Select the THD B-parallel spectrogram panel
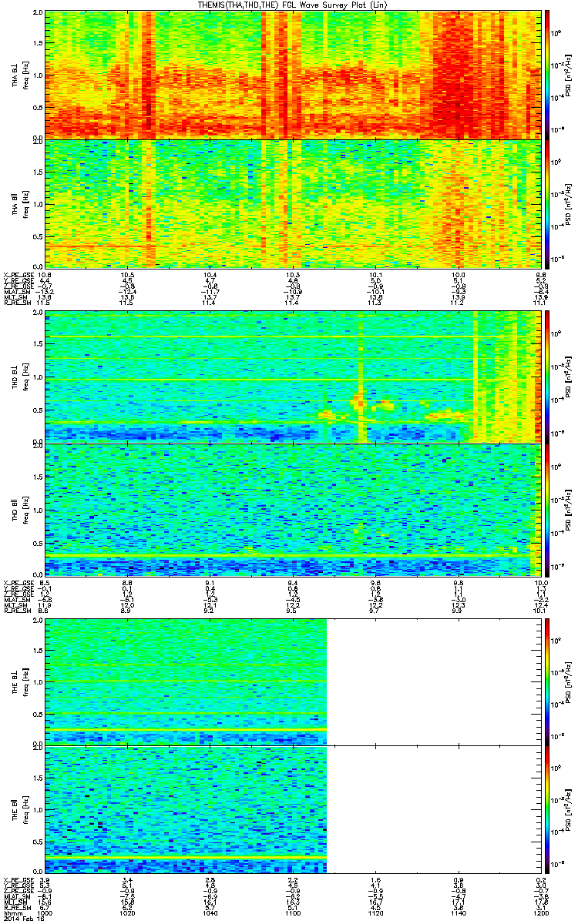 click(x=293, y=509)
